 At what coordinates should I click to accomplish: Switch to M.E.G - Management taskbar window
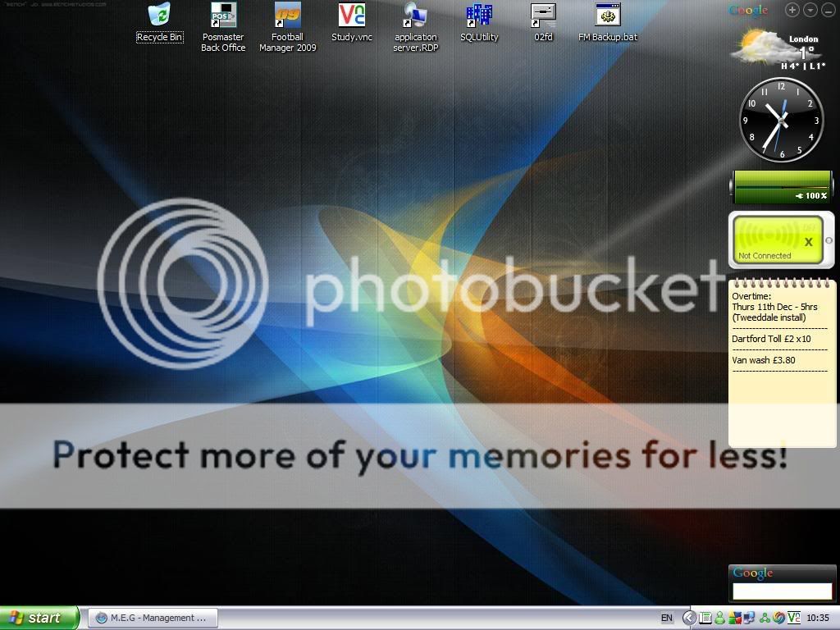click(x=153, y=618)
